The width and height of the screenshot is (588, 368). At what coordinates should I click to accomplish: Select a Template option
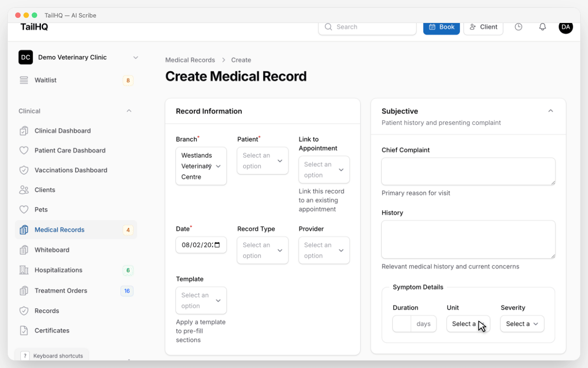[x=201, y=300]
